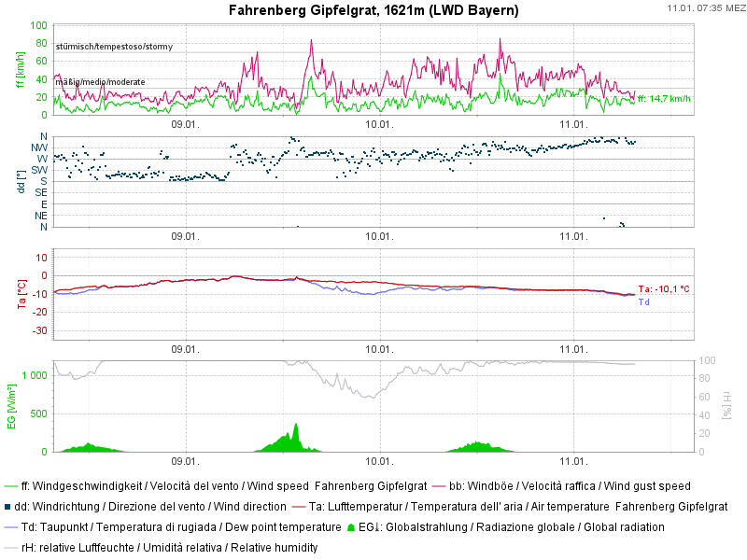The image size is (747, 560).
Task: Click the blue Td dew point legend line
Action: point(10,527)
